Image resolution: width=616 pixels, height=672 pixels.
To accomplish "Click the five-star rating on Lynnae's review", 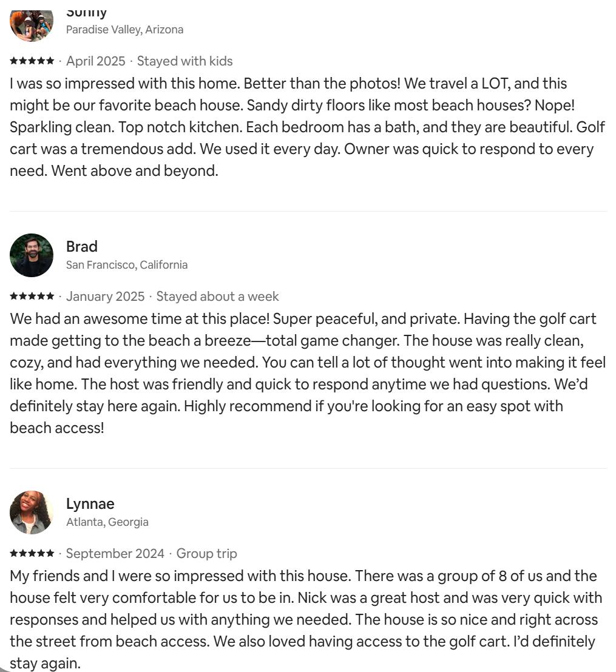I will point(32,553).
